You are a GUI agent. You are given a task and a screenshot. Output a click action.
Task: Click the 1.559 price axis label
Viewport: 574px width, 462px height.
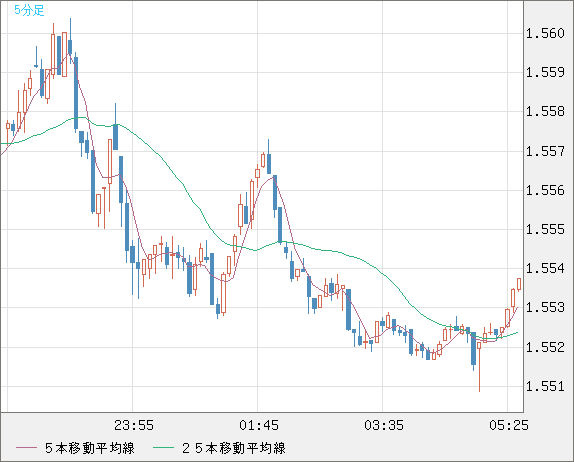click(545, 72)
